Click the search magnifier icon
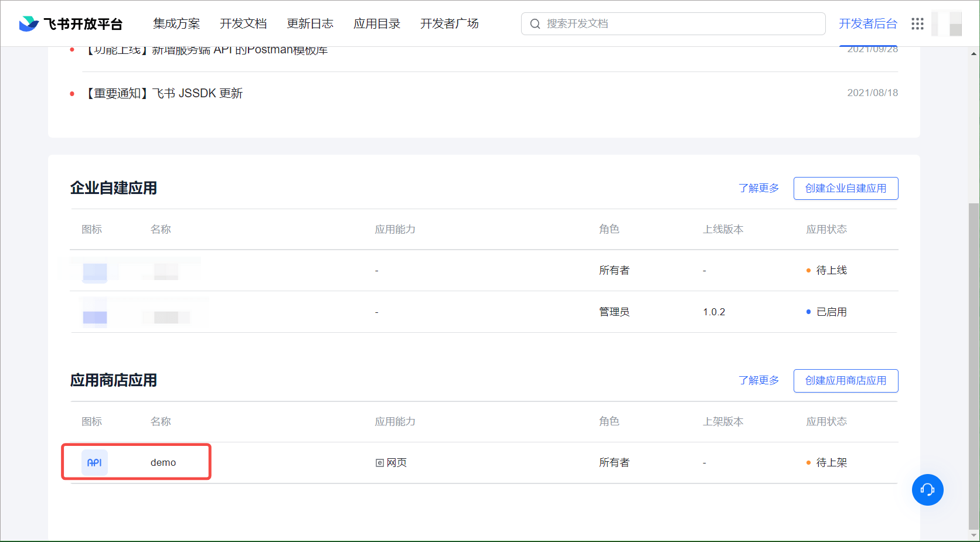Image resolution: width=980 pixels, height=542 pixels. tap(535, 24)
